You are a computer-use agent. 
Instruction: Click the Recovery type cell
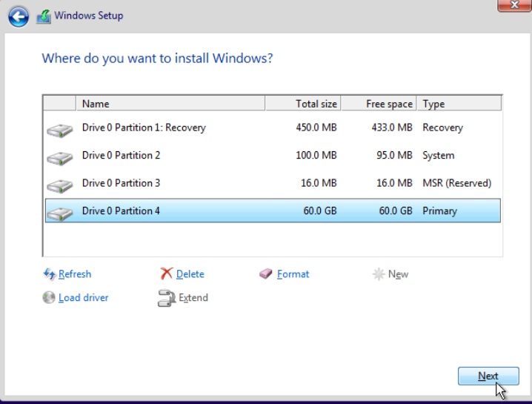[x=443, y=128]
